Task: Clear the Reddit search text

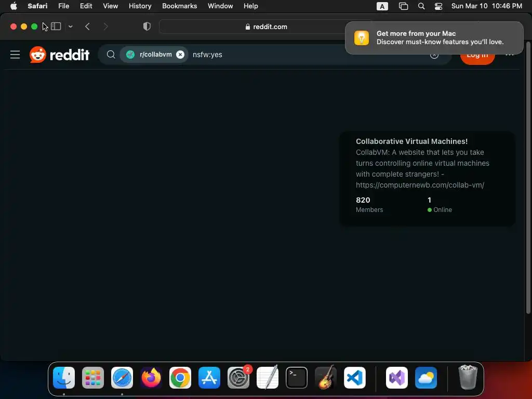Action: [x=434, y=55]
